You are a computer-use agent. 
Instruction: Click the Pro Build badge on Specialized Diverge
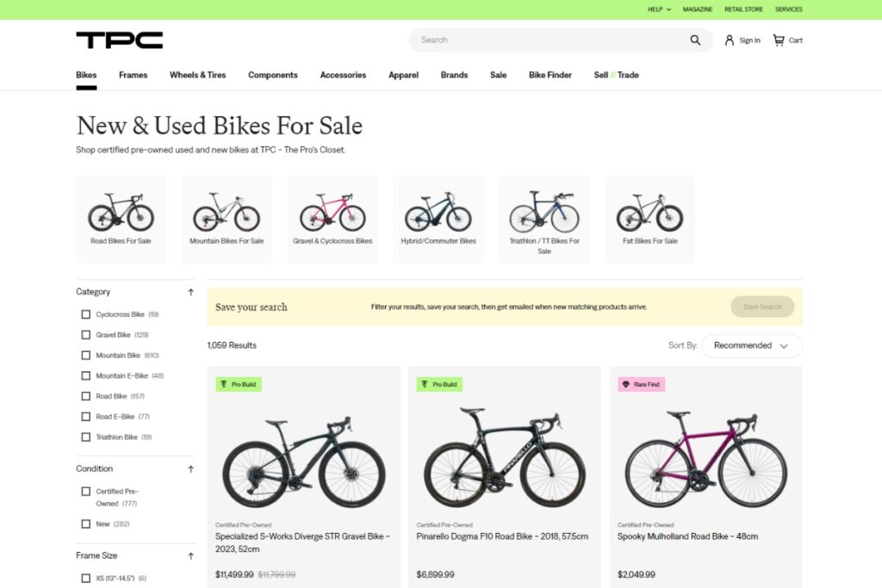pyautogui.click(x=239, y=385)
